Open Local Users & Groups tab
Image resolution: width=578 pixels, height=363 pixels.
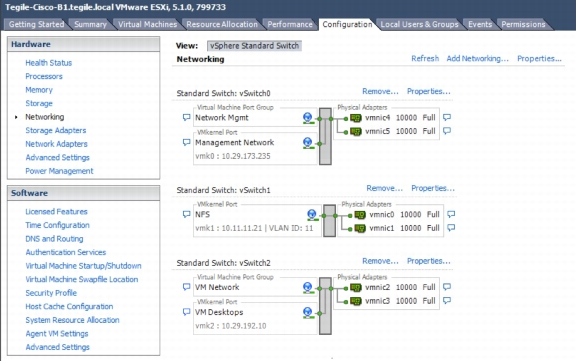pyautogui.click(x=419, y=24)
